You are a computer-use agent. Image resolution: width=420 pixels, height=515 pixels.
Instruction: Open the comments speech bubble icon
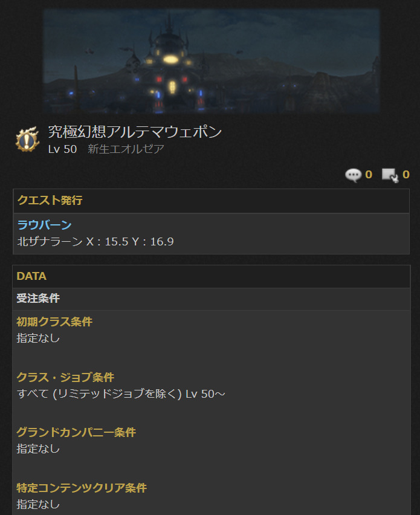354,175
